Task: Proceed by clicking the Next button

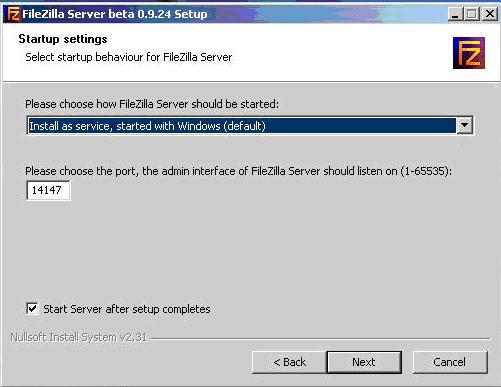Action: pos(364,362)
